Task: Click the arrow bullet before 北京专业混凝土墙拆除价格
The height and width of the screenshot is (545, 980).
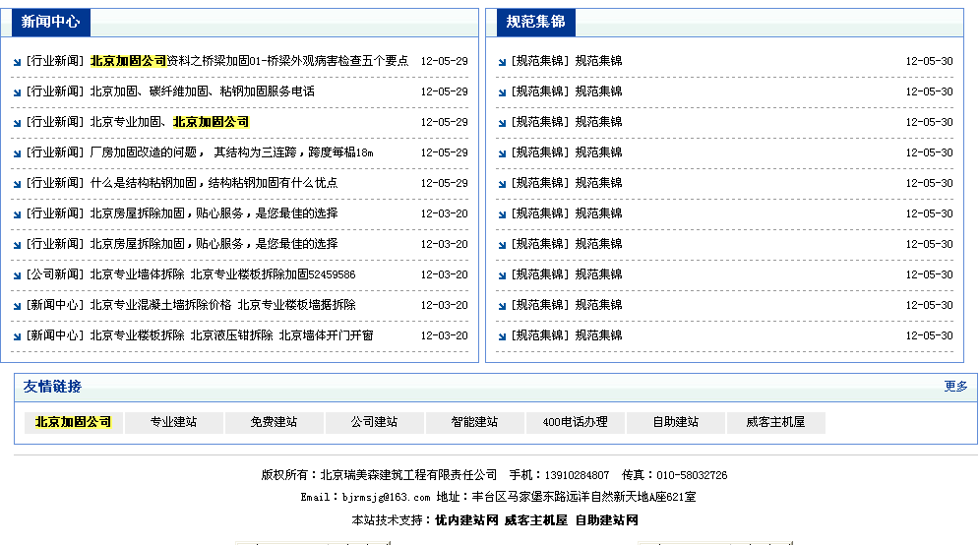Action: coord(18,306)
